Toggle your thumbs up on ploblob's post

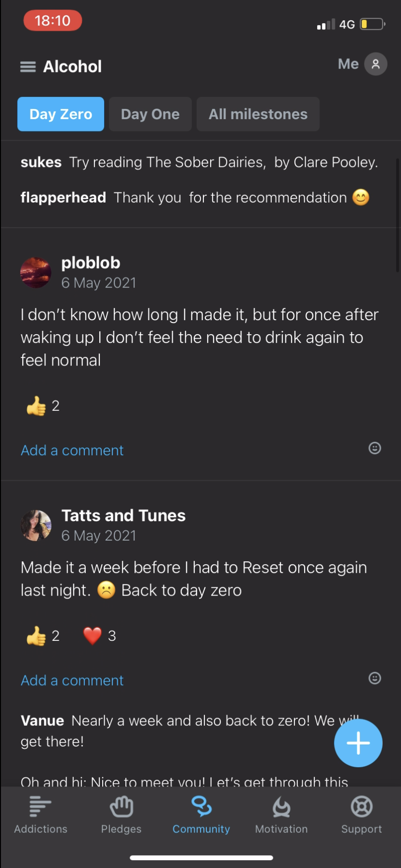point(41,406)
